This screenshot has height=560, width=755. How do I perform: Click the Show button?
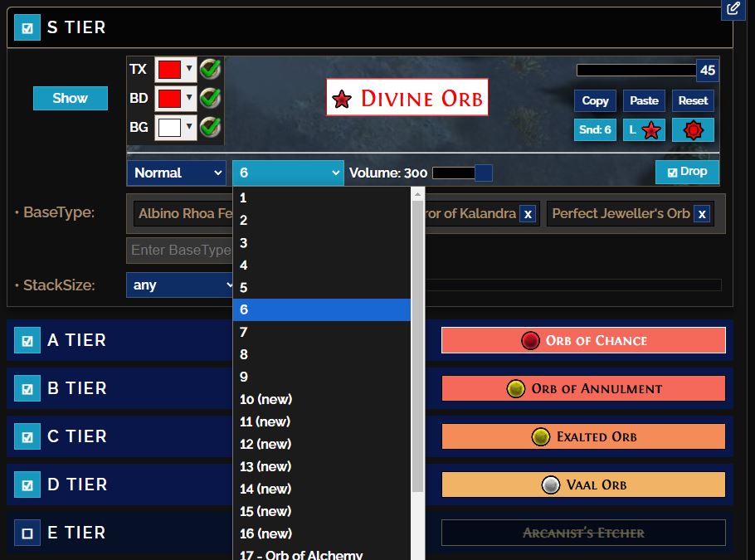click(x=71, y=98)
